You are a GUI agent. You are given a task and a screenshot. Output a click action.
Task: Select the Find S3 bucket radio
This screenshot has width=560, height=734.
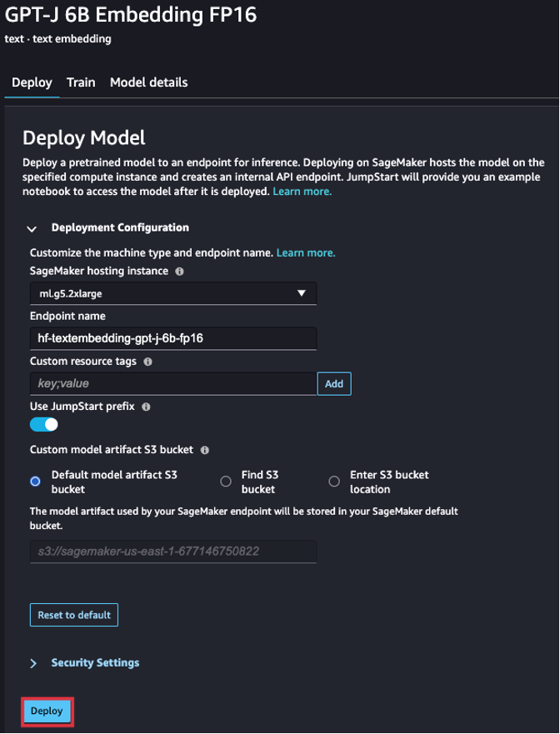pos(226,482)
